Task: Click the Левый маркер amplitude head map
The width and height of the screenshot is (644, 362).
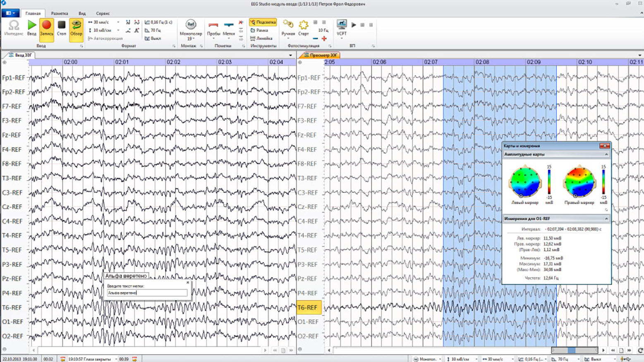Action: click(525, 181)
